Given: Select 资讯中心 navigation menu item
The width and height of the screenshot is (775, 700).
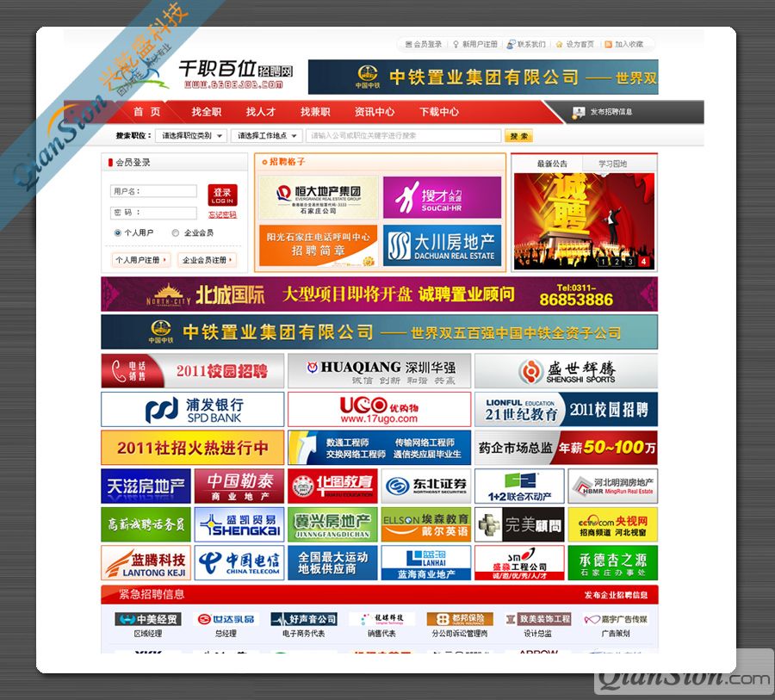Looking at the screenshot, I should tap(375, 112).
